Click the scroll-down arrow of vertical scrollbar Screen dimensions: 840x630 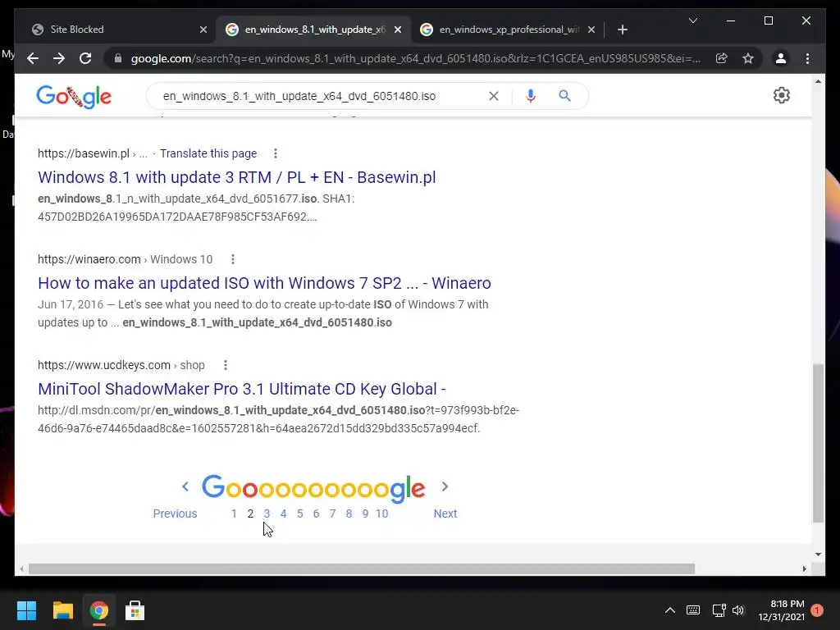click(818, 555)
